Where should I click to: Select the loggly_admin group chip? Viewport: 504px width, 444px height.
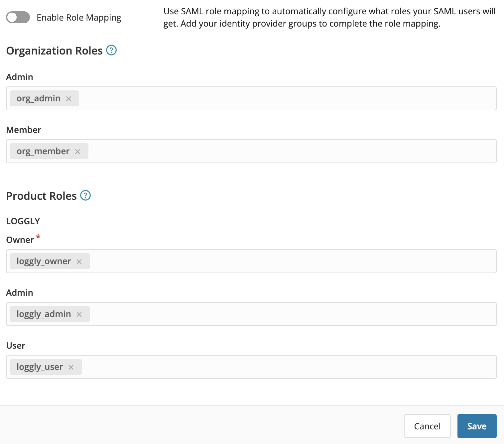click(44, 314)
